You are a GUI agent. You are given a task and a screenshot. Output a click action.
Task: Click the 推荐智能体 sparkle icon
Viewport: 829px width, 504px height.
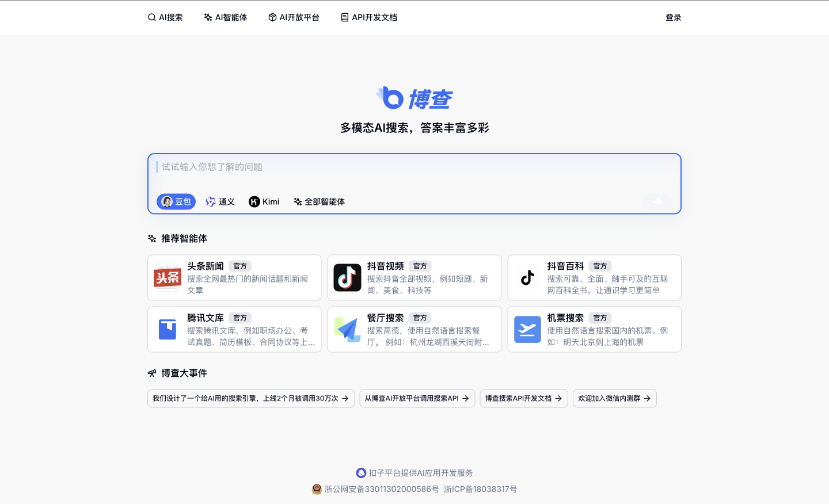click(152, 238)
